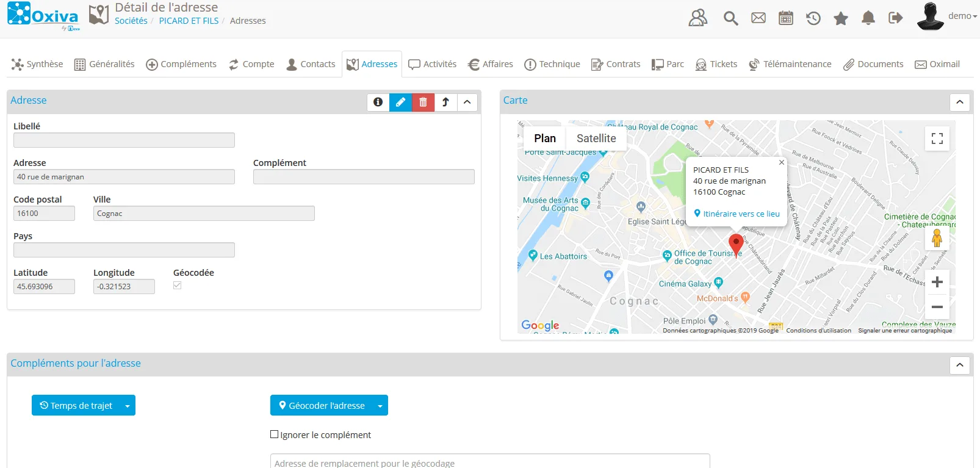Viewport: 980px width, 468px height.
Task: Open the Contacts tab
Action: pos(311,64)
